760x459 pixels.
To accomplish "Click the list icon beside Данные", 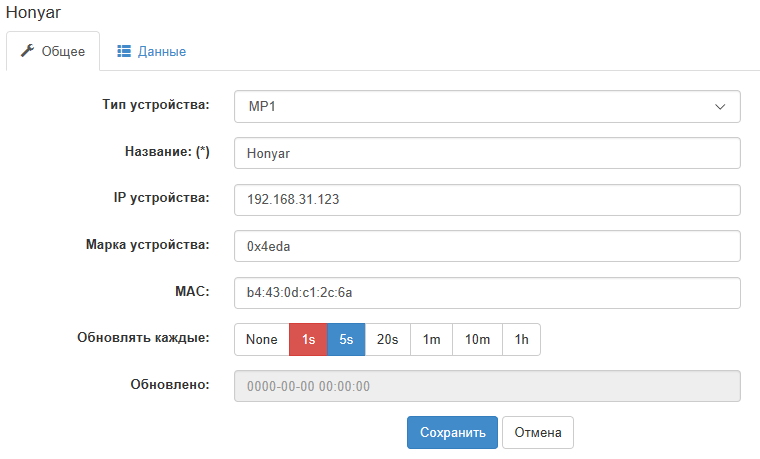I will tap(124, 51).
